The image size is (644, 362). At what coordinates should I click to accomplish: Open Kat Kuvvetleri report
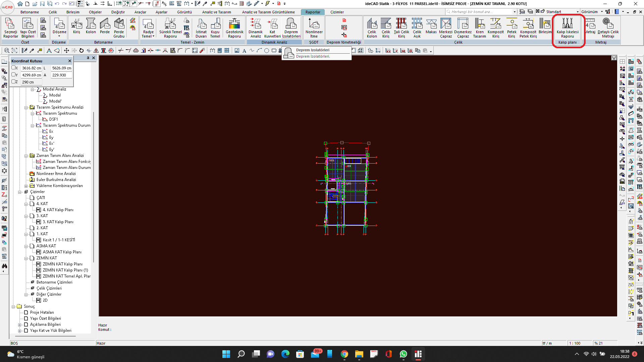[272, 28]
